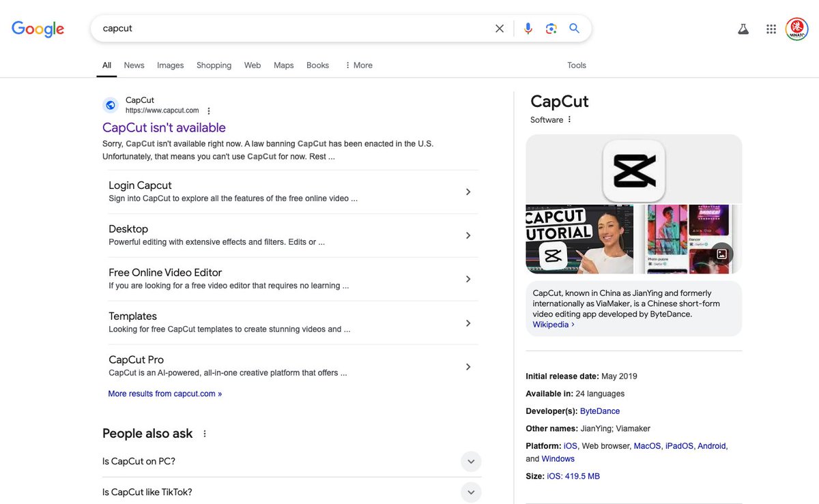Open the Wikipedia link in knowledge panel
The height and width of the screenshot is (504, 819).
click(x=554, y=325)
